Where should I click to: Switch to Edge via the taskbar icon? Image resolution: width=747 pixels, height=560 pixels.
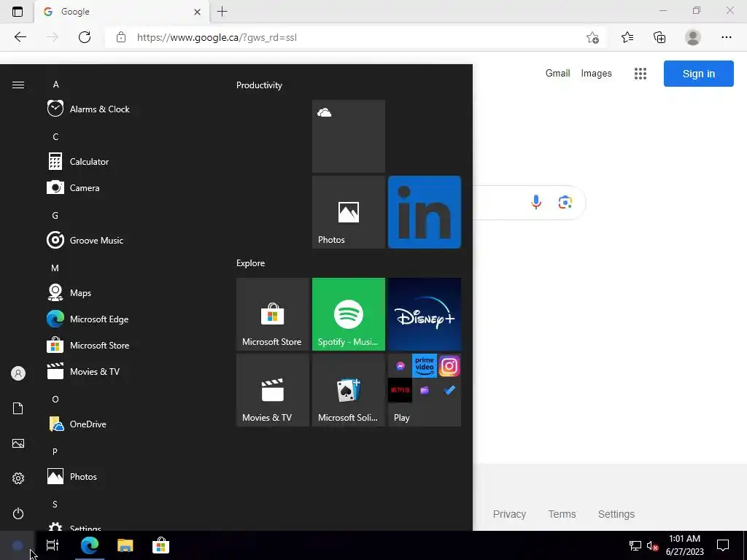(x=89, y=545)
